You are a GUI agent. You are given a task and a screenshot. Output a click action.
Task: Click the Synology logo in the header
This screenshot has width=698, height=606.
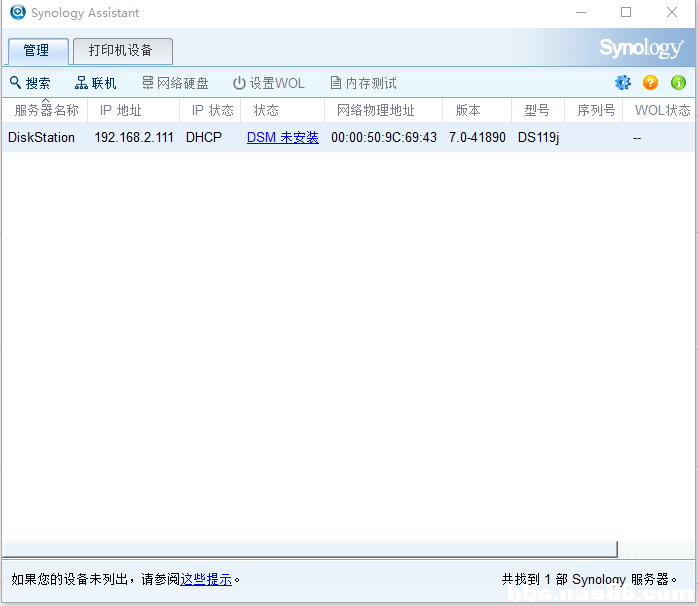click(x=641, y=48)
